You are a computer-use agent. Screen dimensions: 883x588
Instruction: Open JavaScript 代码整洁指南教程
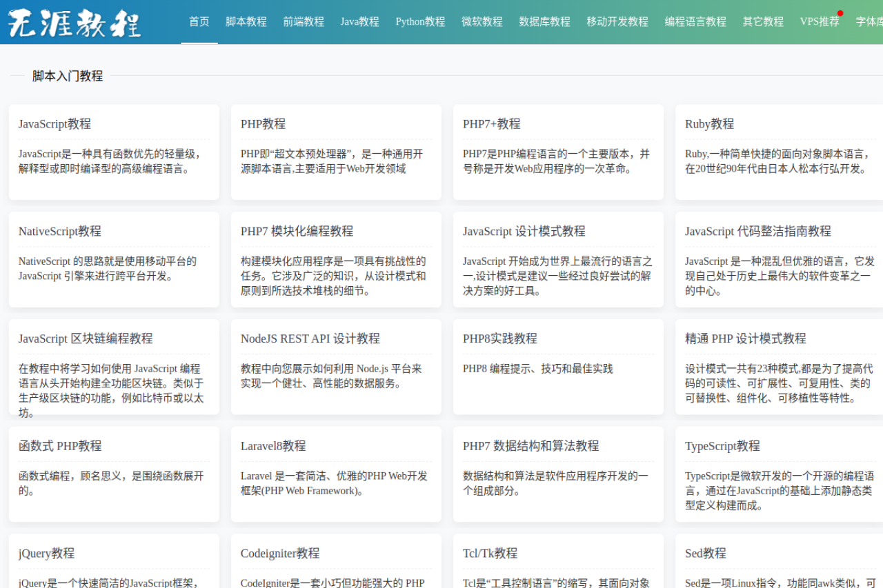758,231
